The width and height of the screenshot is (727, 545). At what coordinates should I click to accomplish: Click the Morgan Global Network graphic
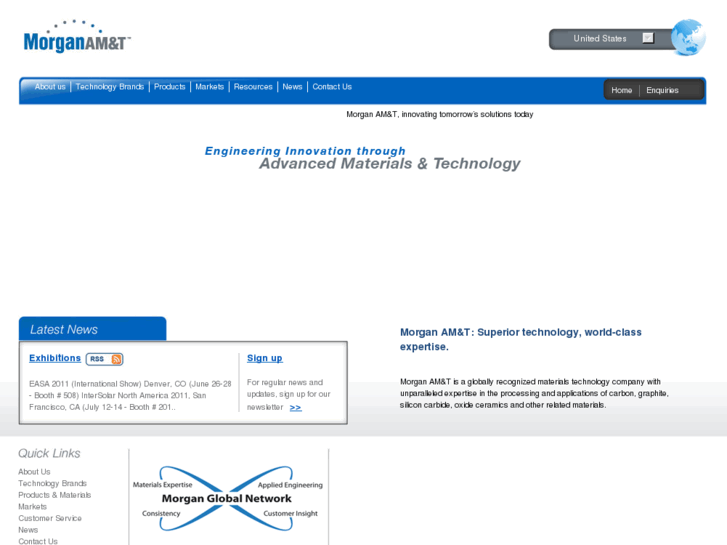pyautogui.click(x=227, y=499)
